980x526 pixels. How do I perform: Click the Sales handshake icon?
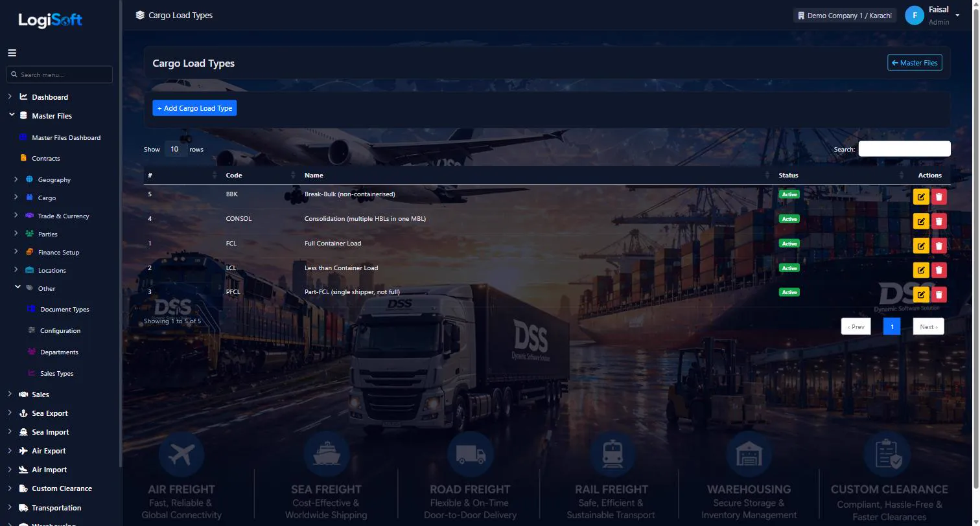[x=23, y=394]
